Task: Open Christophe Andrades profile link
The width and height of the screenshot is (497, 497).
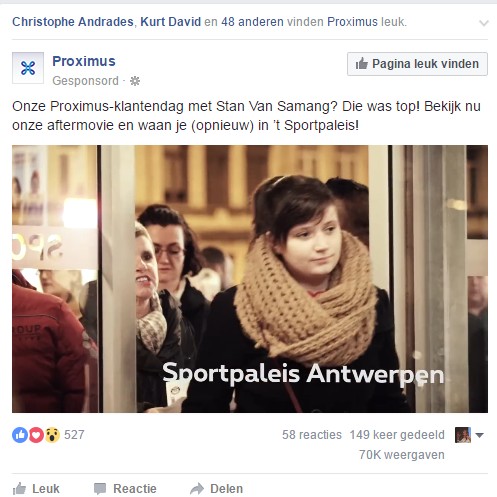Action: click(x=73, y=22)
